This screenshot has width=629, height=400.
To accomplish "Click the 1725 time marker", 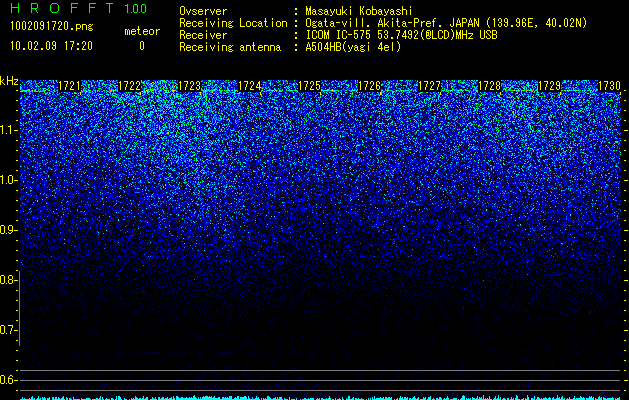I will (310, 86).
